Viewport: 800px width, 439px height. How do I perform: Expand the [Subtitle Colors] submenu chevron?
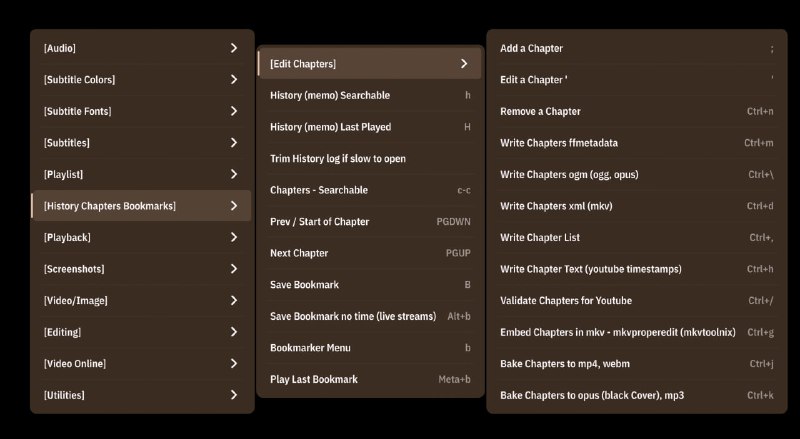click(234, 80)
